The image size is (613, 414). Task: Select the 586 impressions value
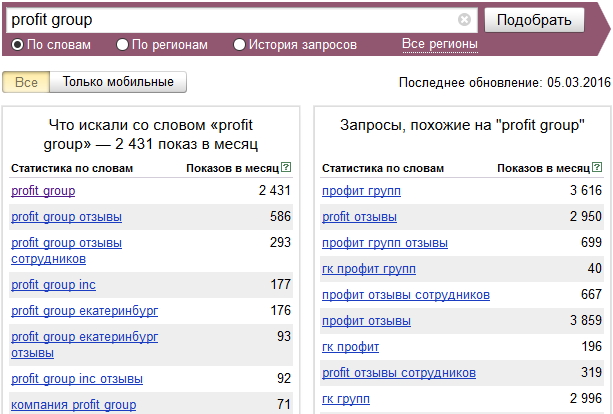point(280,216)
